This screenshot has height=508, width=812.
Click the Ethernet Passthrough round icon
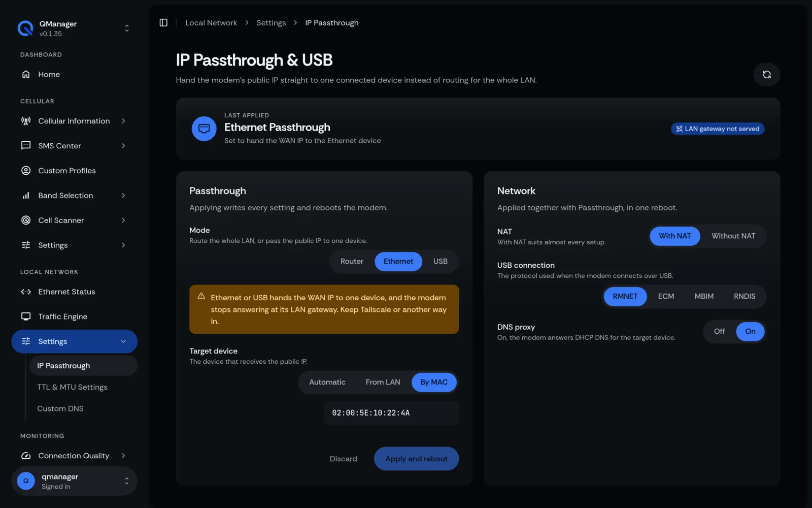tap(204, 129)
